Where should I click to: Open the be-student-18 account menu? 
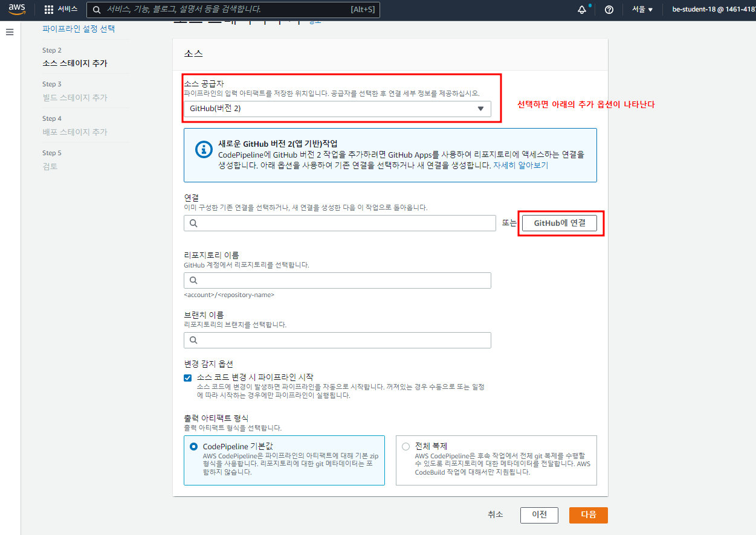tap(713, 9)
